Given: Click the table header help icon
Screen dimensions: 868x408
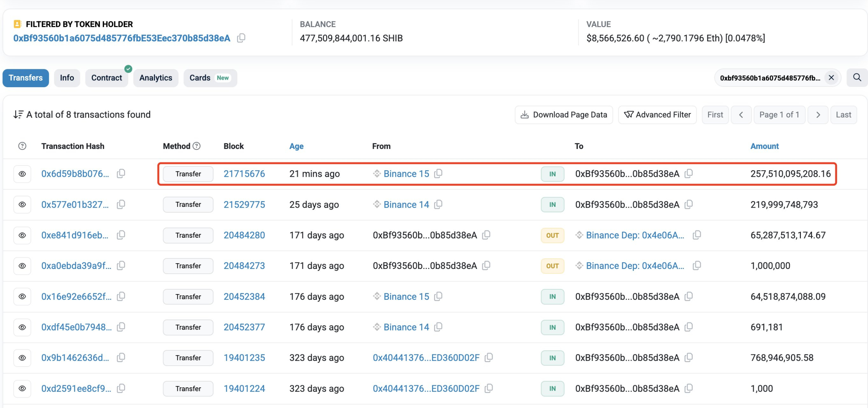Looking at the screenshot, I should coord(22,146).
